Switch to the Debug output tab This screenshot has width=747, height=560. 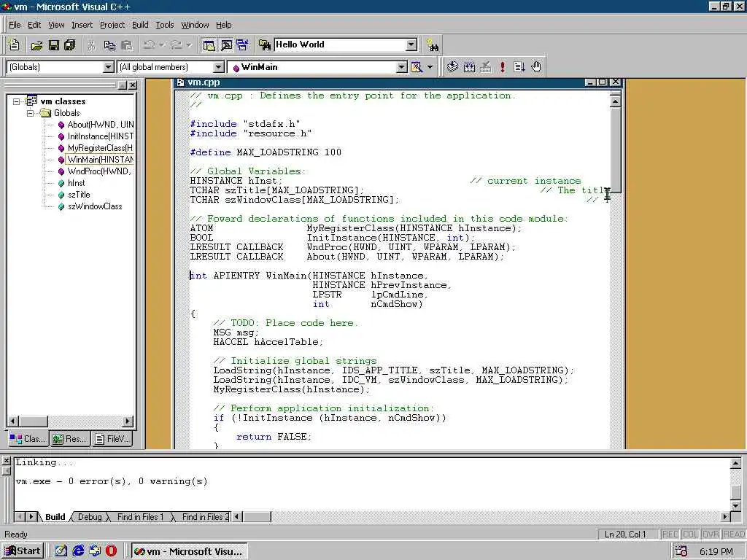(90, 517)
